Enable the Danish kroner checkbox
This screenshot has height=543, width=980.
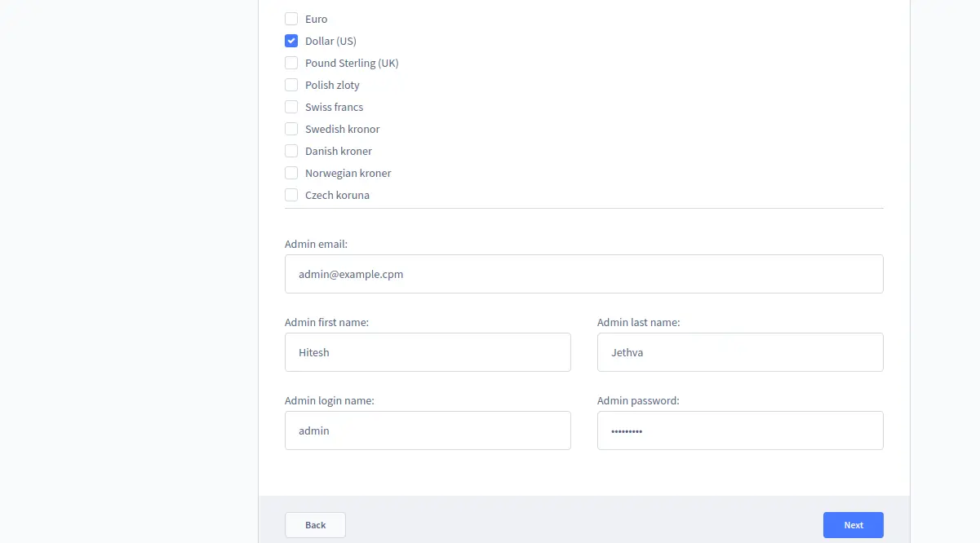291,151
